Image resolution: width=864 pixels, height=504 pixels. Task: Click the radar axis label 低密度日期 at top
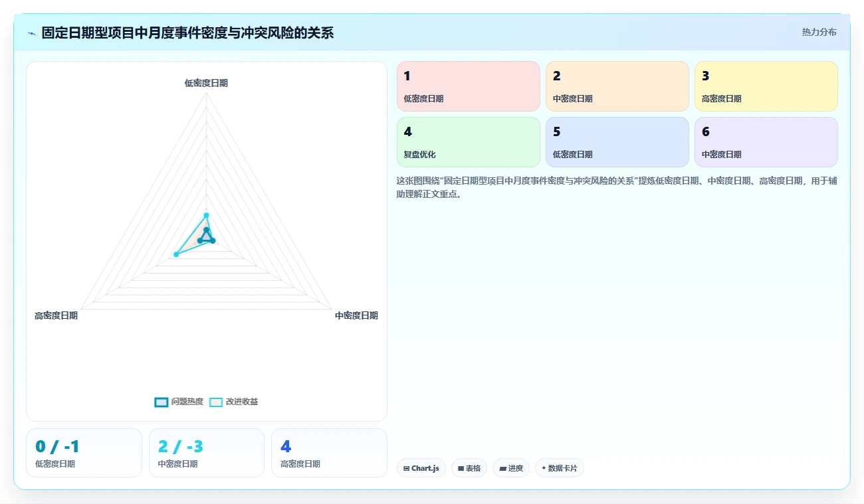(206, 83)
